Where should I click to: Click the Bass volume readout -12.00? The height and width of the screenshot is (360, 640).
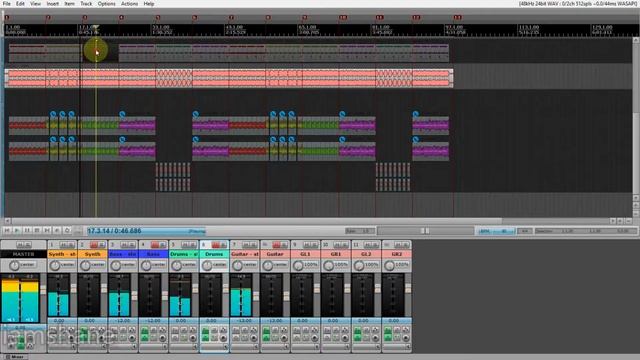(153, 321)
